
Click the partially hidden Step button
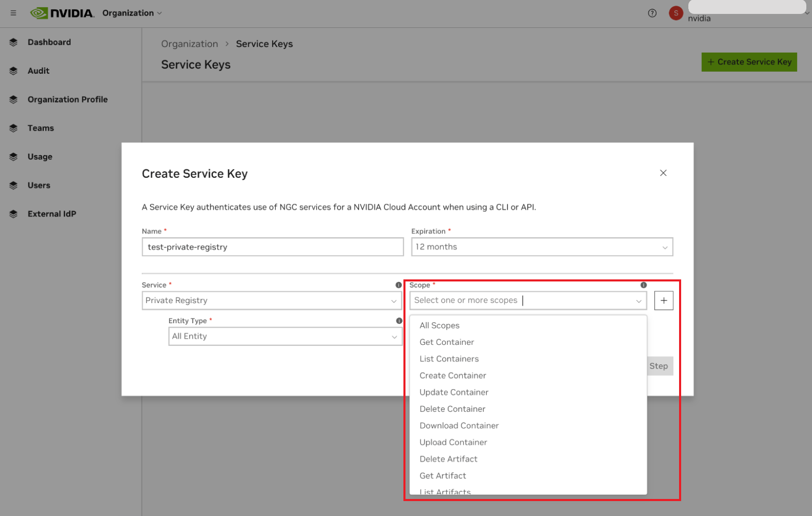tap(660, 366)
